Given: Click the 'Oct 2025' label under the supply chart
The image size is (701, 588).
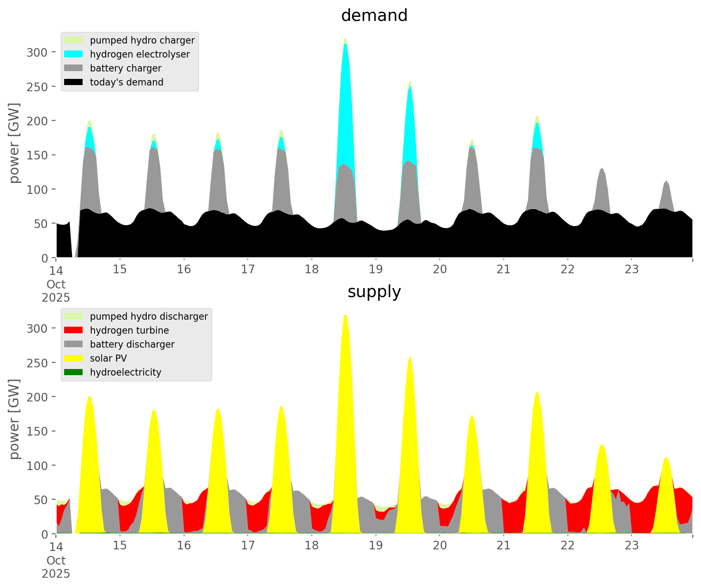Looking at the screenshot, I should click(56, 567).
